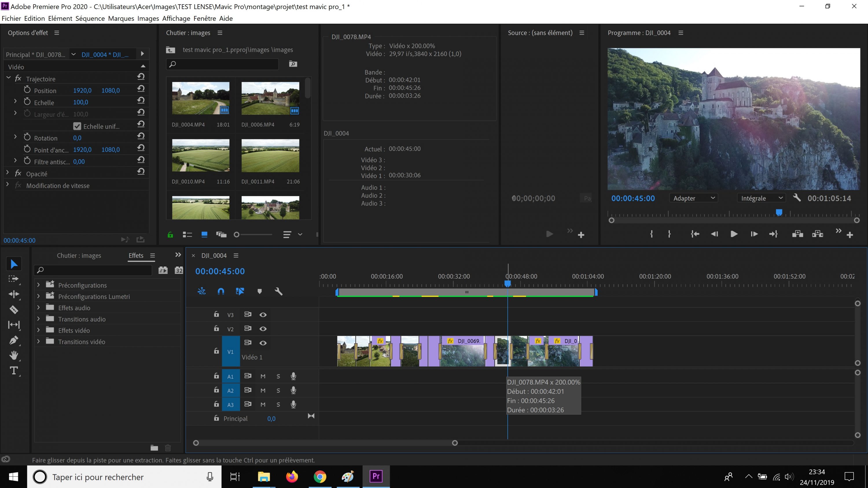Click the Ripple Edit tool
The height and width of the screenshot is (488, 868).
tap(14, 294)
